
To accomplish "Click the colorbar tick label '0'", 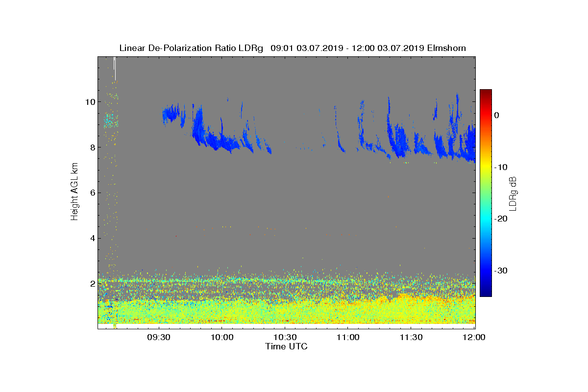I will click(x=496, y=115).
